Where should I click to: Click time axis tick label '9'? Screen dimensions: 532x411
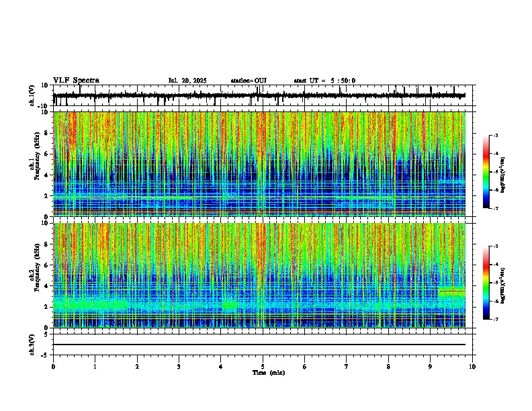pos(430,367)
